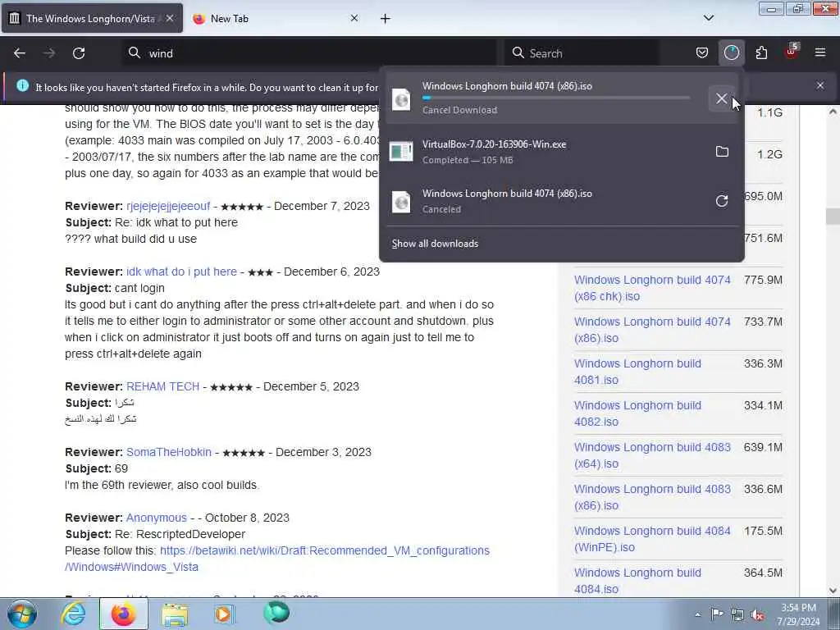Image resolution: width=840 pixels, height=630 pixels.
Task: Click the canceled Longhorn ISO file icon
Action: [401, 202]
